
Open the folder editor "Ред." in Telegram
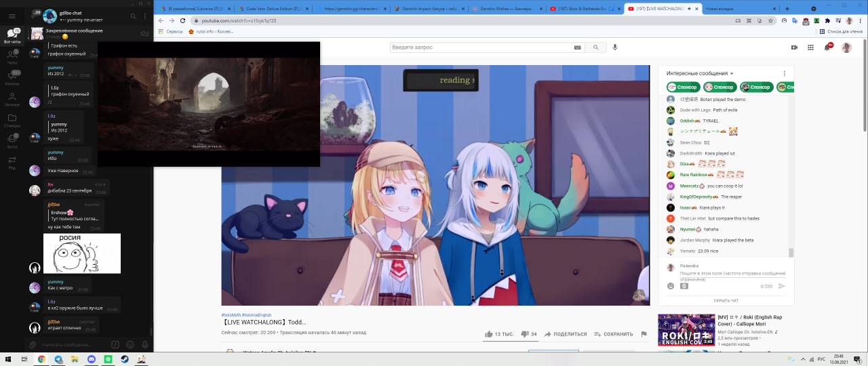(12, 162)
